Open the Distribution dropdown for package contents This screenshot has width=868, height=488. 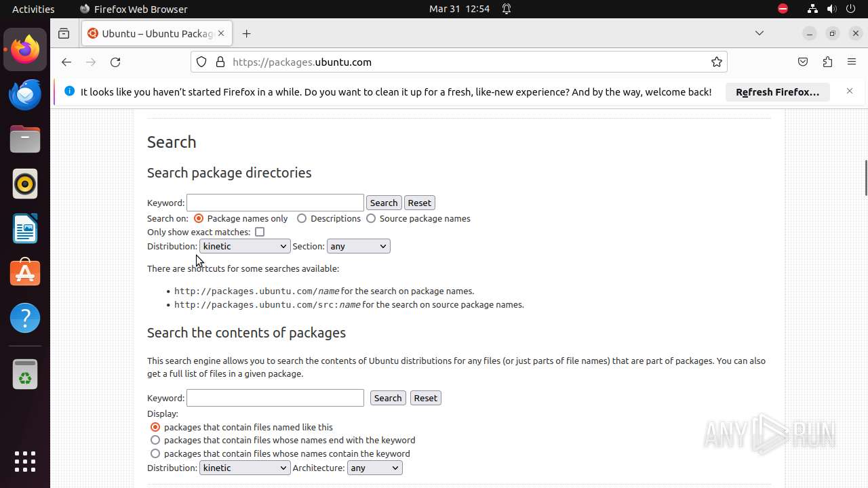coord(245,468)
